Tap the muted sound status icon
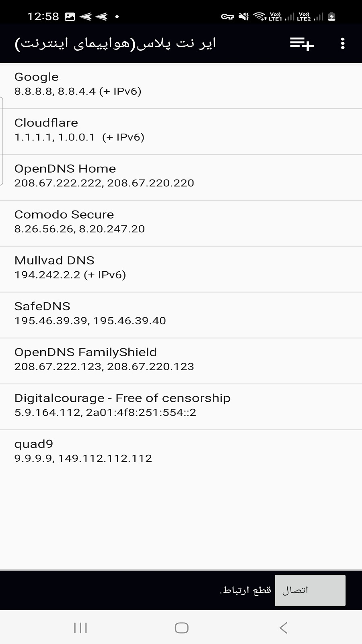This screenshot has height=644, width=362. coord(244,17)
